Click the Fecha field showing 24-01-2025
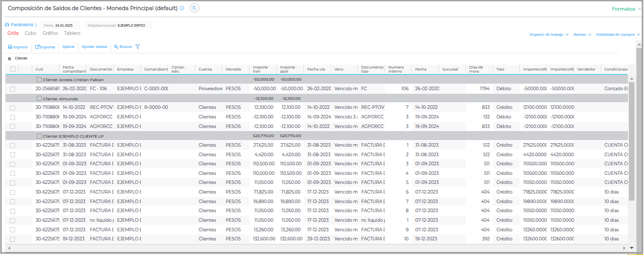 (64, 25)
